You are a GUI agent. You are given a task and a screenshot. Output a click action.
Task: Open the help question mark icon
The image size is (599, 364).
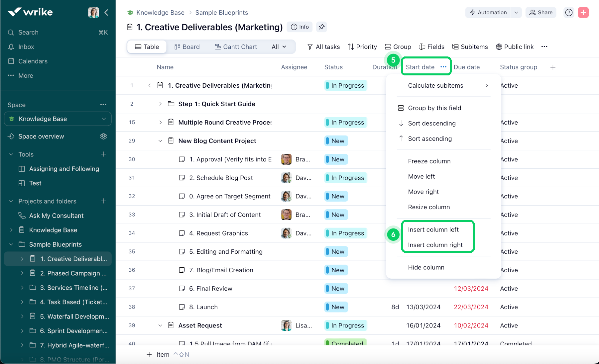pos(568,12)
